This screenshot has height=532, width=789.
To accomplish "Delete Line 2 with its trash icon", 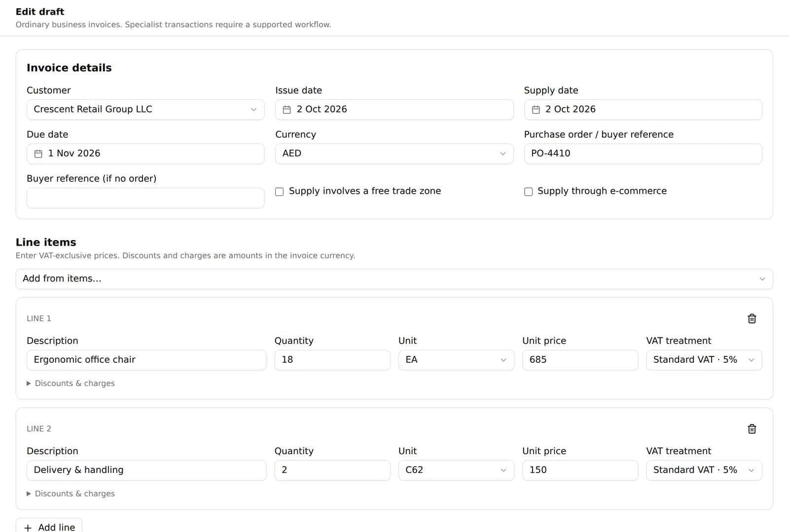I will click(752, 429).
